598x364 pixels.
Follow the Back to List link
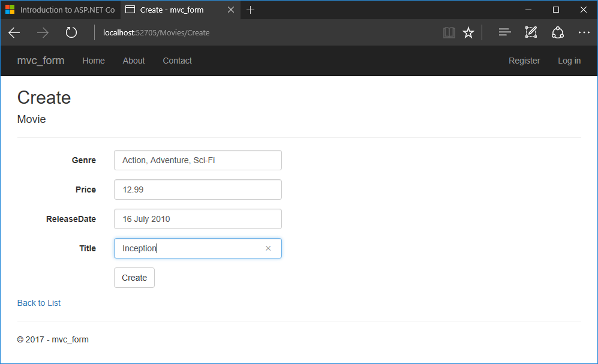pos(39,303)
